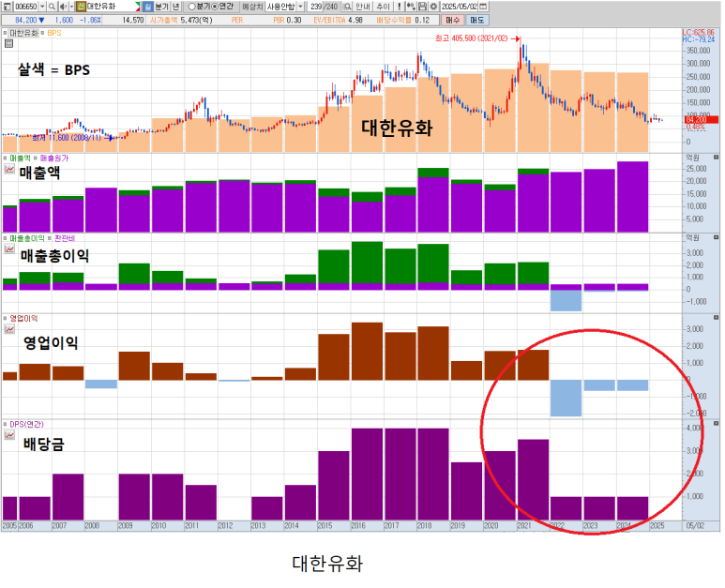Click the 시가총액 5,473(억) value
The image size is (725, 588).
pyautogui.click(x=181, y=21)
